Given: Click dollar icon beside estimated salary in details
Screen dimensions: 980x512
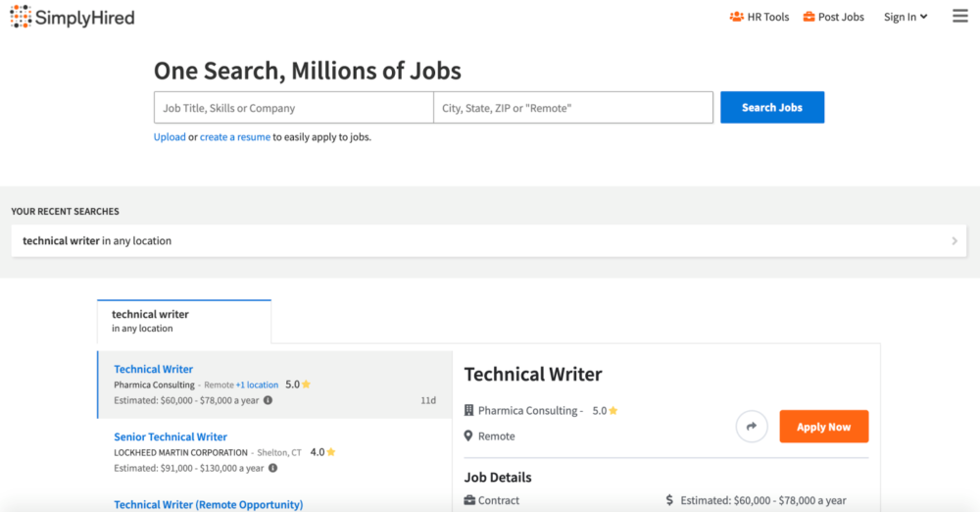Looking at the screenshot, I should pos(669,501).
